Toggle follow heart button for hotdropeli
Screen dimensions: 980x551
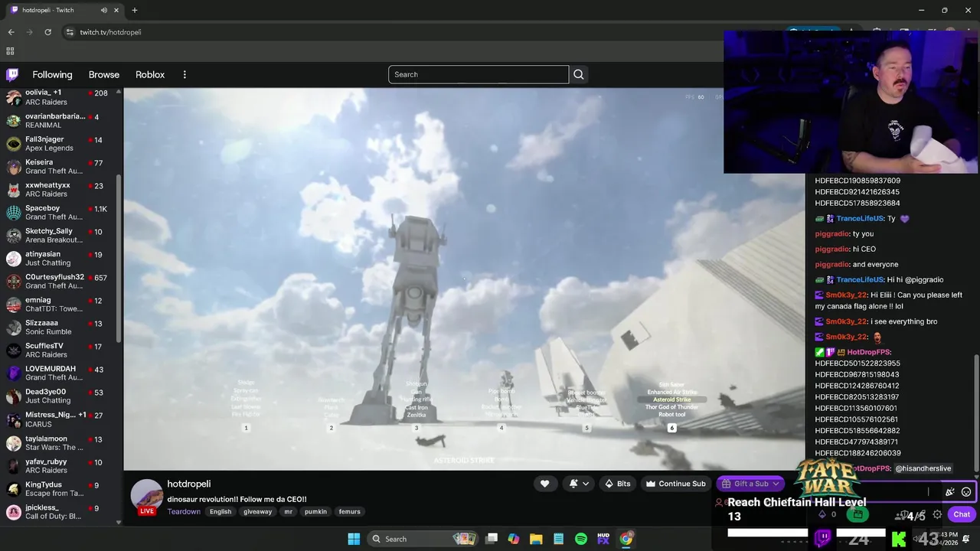544,484
